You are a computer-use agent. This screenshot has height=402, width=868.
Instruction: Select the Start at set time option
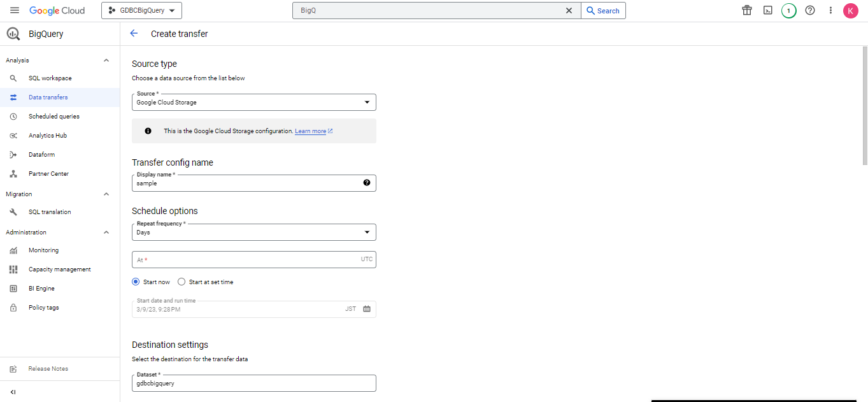coord(181,282)
